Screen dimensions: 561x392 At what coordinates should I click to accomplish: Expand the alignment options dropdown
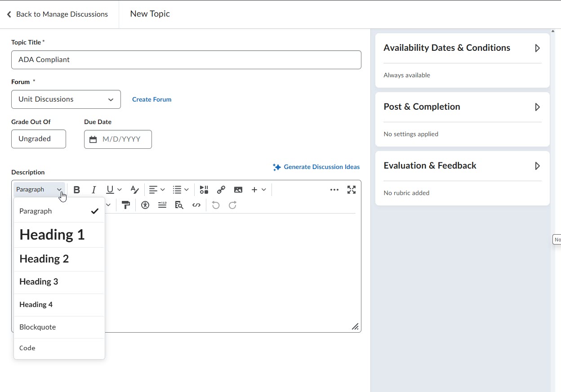click(163, 189)
